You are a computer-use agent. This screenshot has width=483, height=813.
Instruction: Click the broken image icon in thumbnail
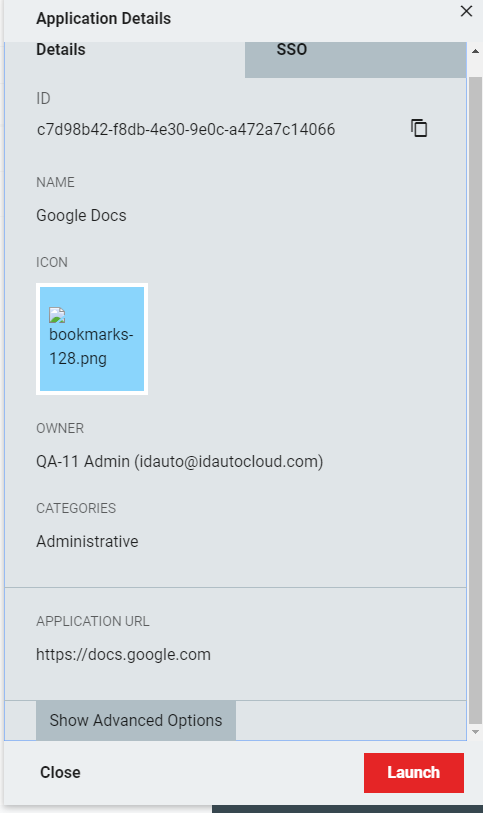tap(57, 315)
